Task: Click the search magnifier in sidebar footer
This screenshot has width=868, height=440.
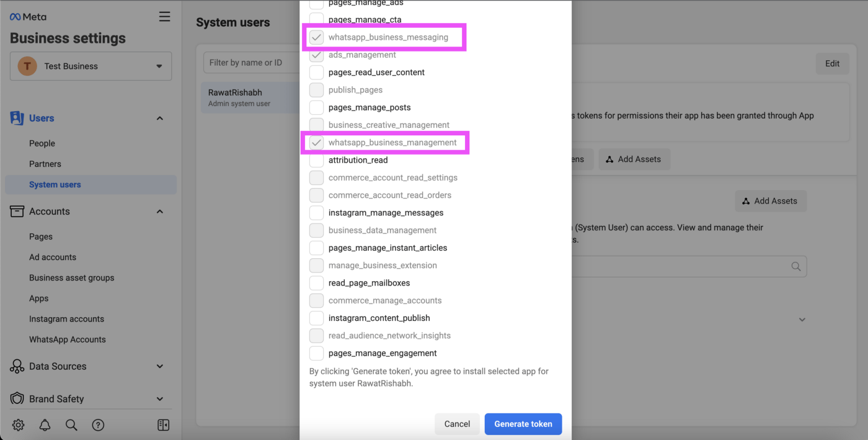Action: pos(71,425)
